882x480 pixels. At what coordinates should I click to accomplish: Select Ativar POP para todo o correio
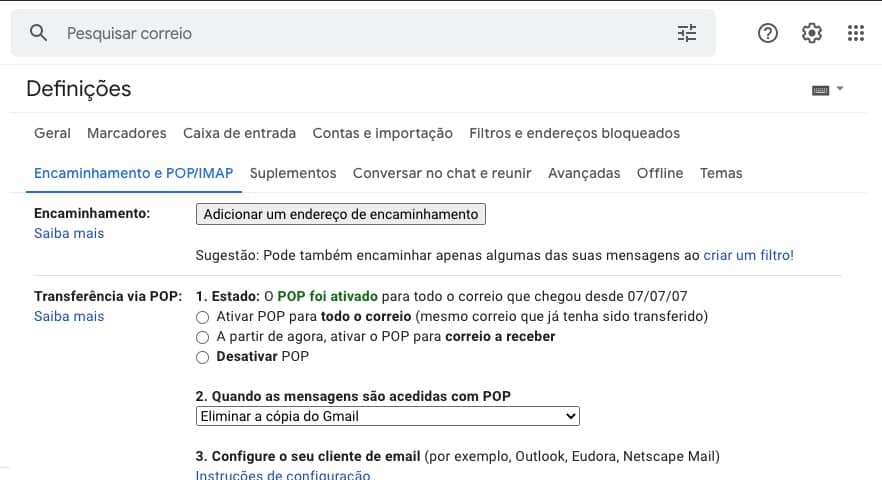tap(203, 316)
